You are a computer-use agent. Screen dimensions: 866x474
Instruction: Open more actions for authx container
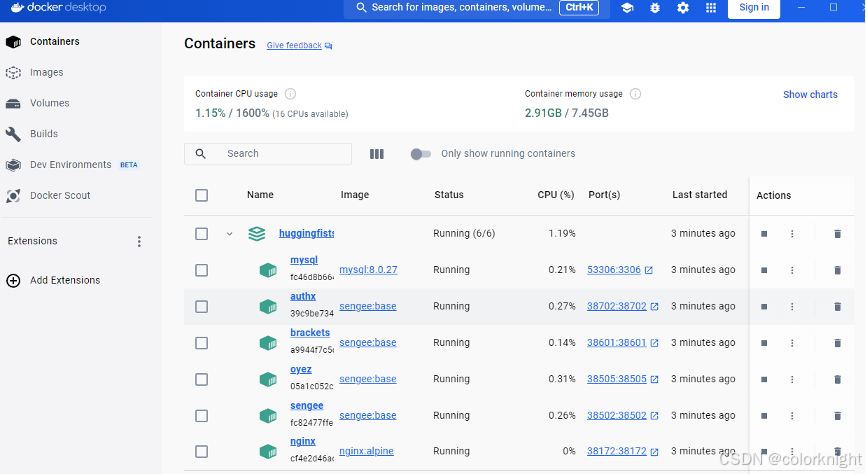coord(792,307)
